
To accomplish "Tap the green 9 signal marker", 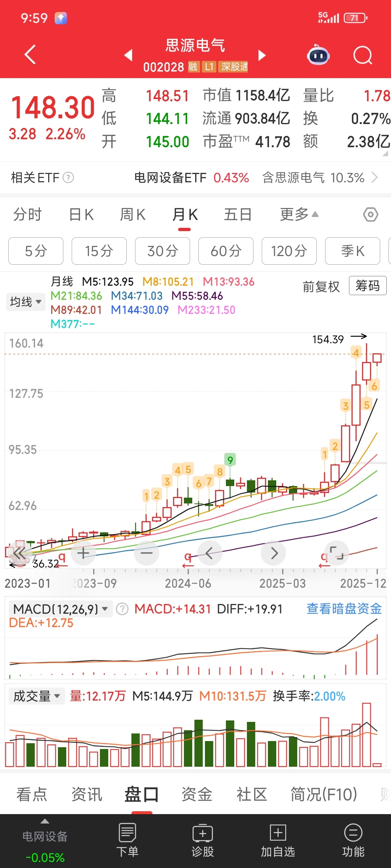I will [x=230, y=460].
